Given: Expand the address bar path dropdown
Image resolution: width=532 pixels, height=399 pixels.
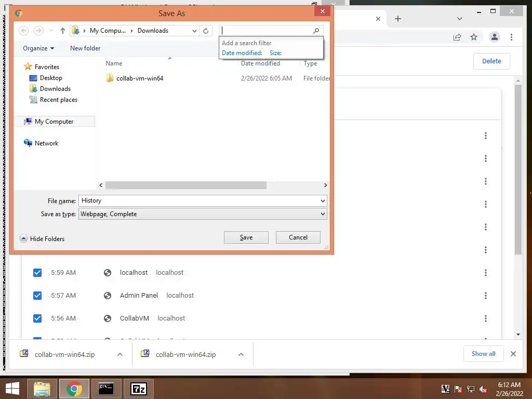Looking at the screenshot, I should 194,31.
